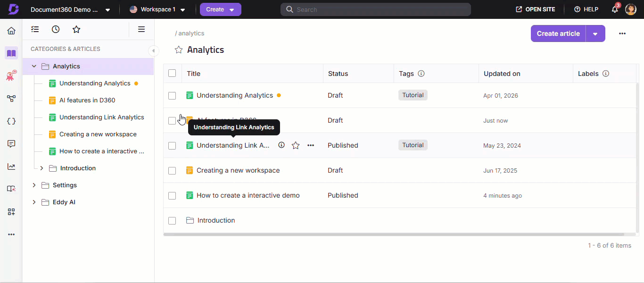The width and height of the screenshot is (644, 283).
Task: Click the Create article button
Action: (558, 34)
